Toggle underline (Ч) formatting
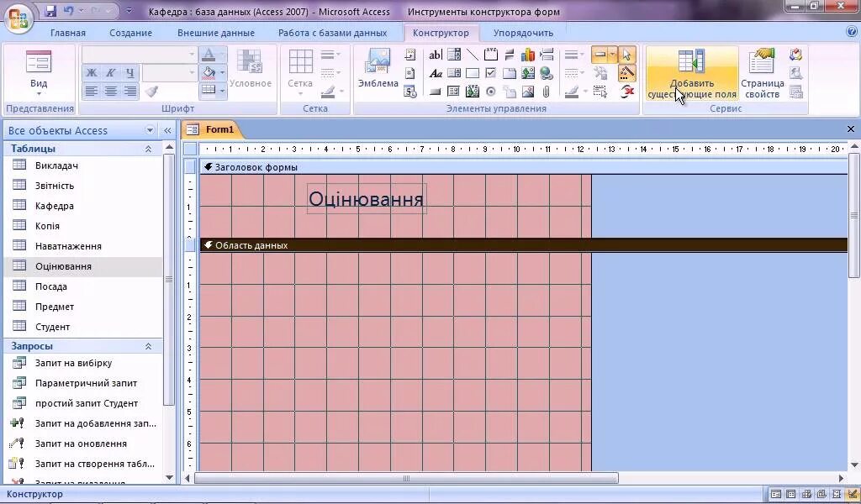Image resolution: width=861 pixels, height=504 pixels. click(129, 72)
